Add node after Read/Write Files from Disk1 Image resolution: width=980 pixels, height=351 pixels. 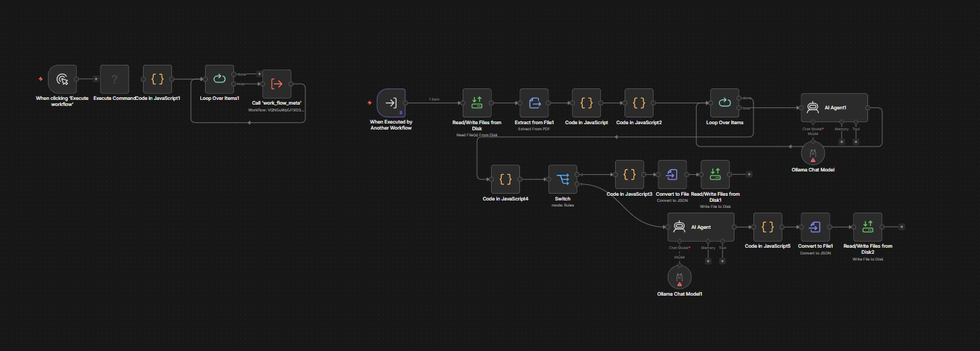[x=749, y=174]
